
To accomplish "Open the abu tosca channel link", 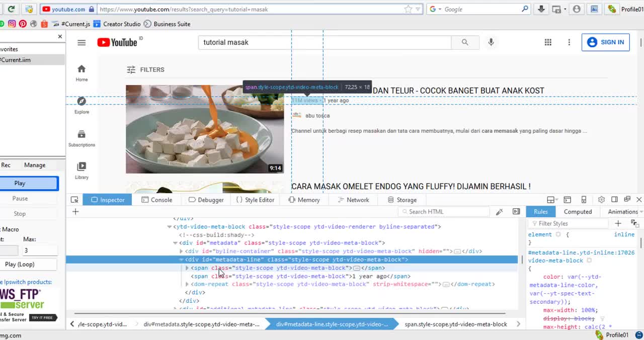I will click(317, 116).
